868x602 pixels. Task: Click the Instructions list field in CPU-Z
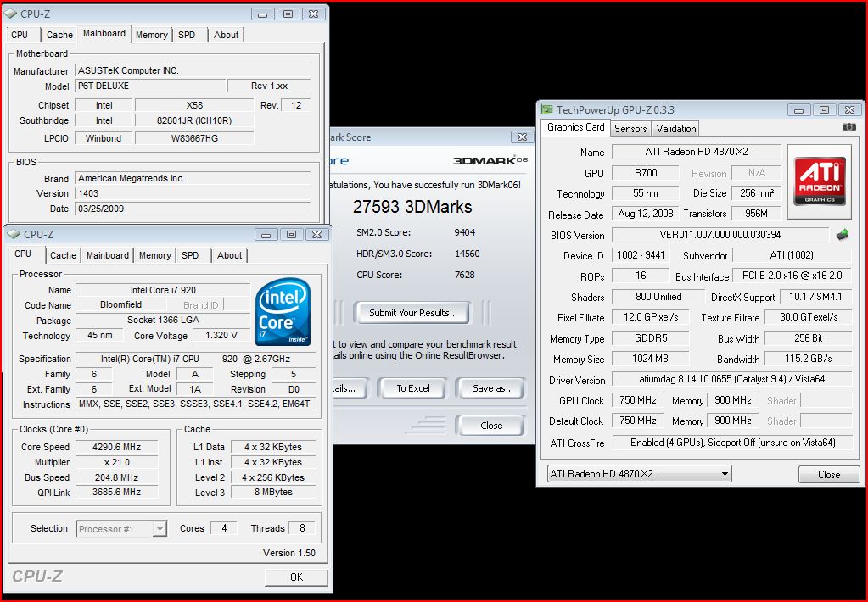pyautogui.click(x=195, y=404)
